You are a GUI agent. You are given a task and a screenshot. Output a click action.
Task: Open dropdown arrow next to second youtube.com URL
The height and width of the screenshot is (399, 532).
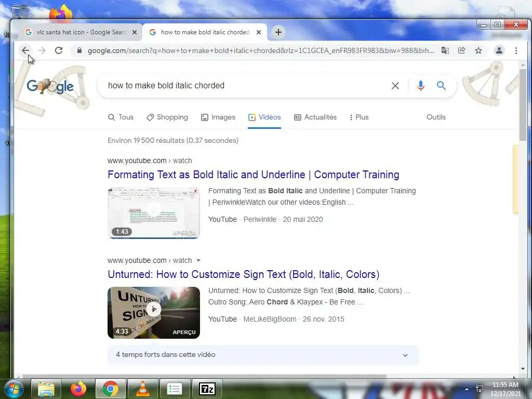click(x=198, y=260)
